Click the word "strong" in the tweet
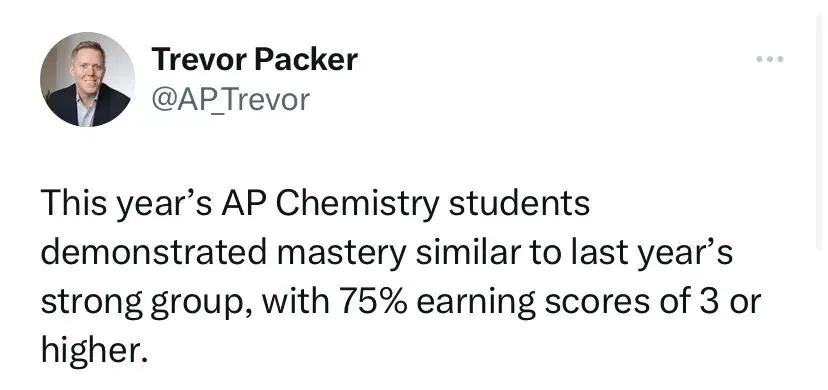 point(91,303)
